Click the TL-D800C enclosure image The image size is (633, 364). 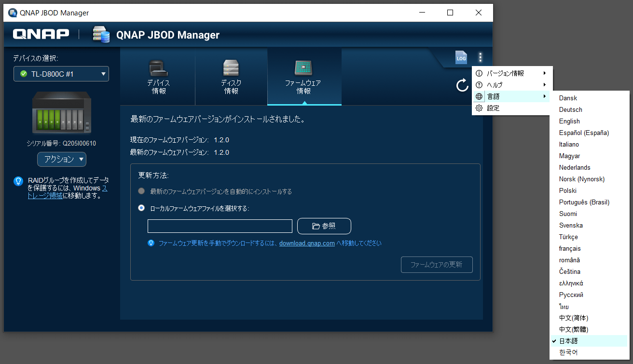point(61,112)
